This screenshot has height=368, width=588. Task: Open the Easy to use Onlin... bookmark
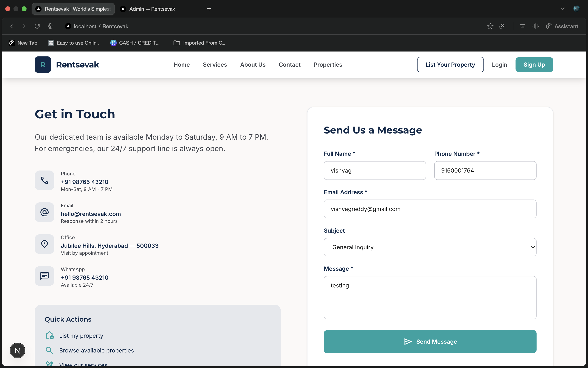(x=73, y=43)
